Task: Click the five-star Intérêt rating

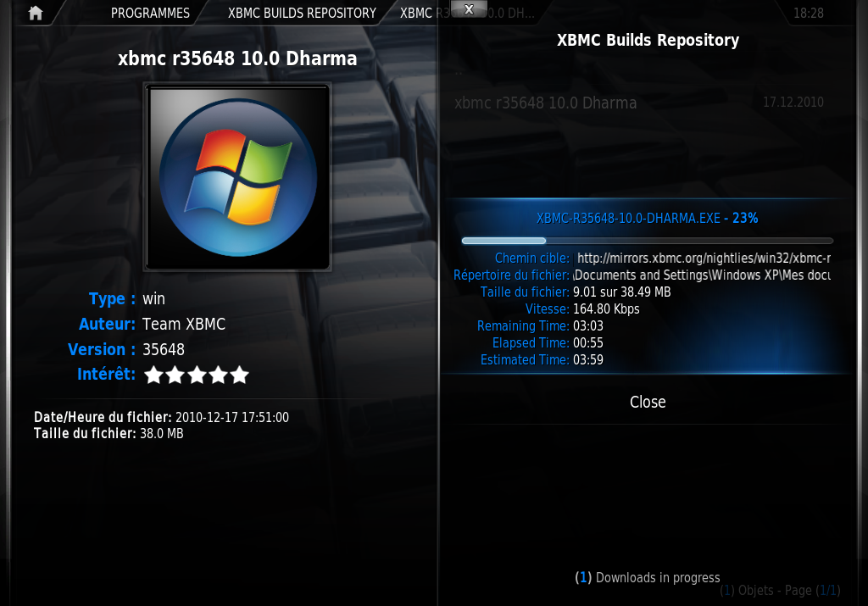Action: pos(197,375)
